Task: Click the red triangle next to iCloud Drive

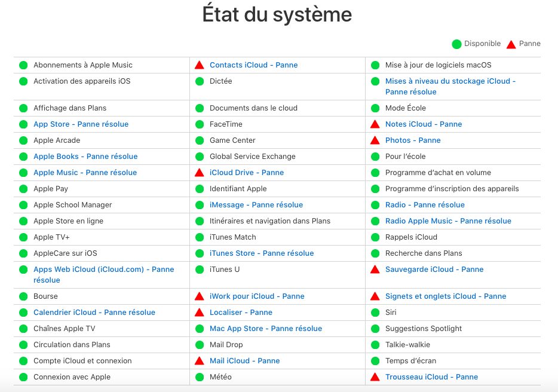Action: point(200,173)
